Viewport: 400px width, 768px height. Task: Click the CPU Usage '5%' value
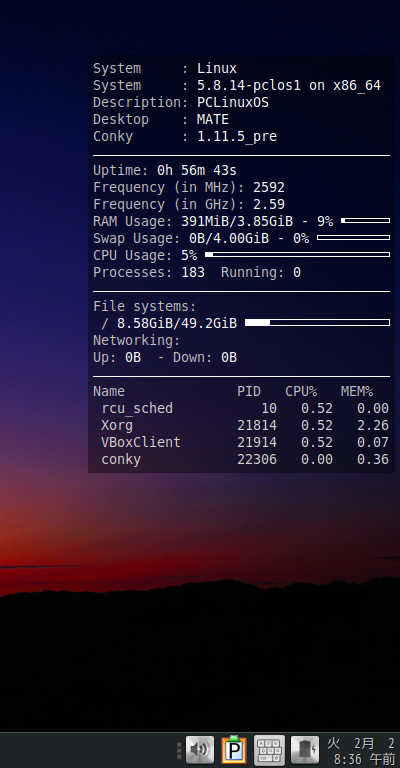click(189, 255)
